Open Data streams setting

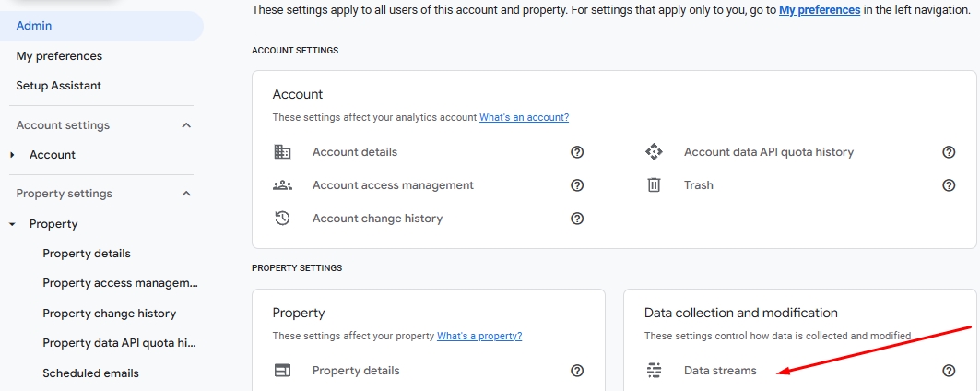720,371
